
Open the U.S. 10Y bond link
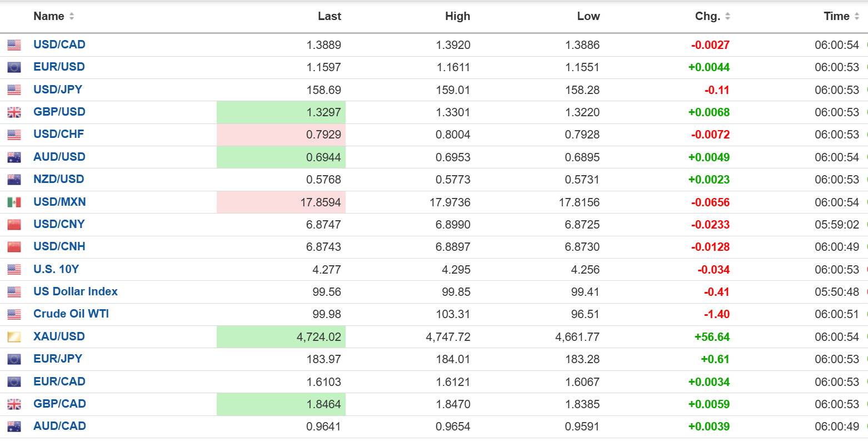[56, 269]
